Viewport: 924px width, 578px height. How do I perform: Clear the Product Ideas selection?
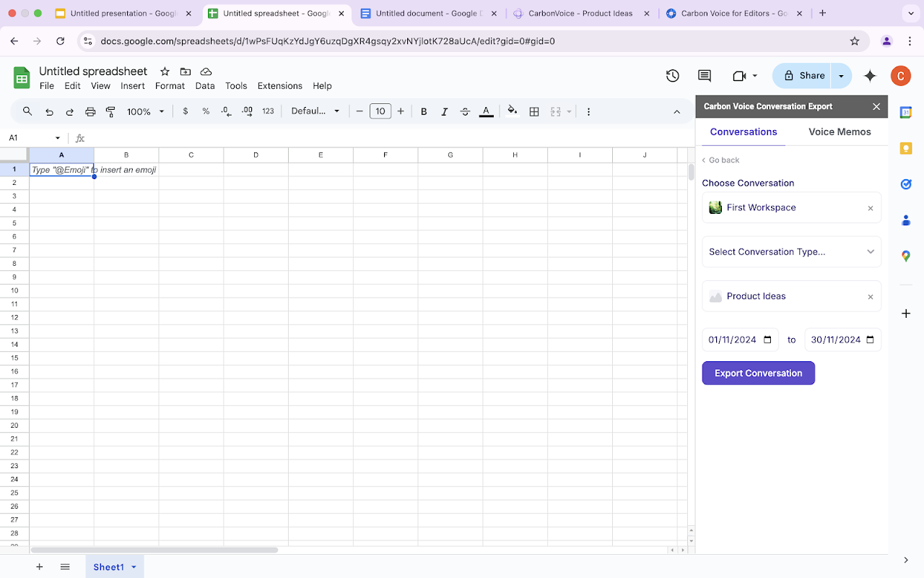pyautogui.click(x=871, y=297)
